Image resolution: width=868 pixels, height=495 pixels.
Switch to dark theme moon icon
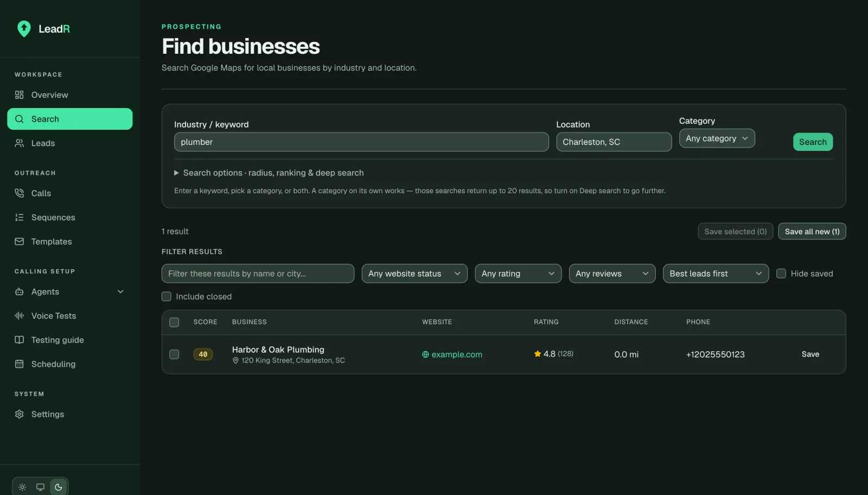(x=59, y=487)
